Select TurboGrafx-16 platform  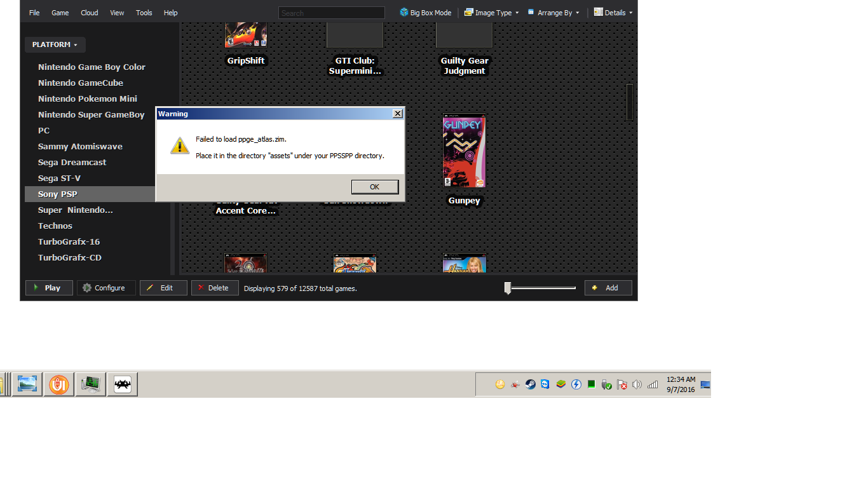coord(69,241)
